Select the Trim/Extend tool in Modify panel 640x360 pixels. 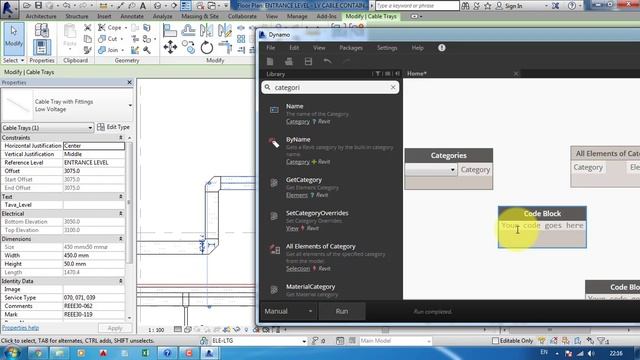tap(225, 47)
